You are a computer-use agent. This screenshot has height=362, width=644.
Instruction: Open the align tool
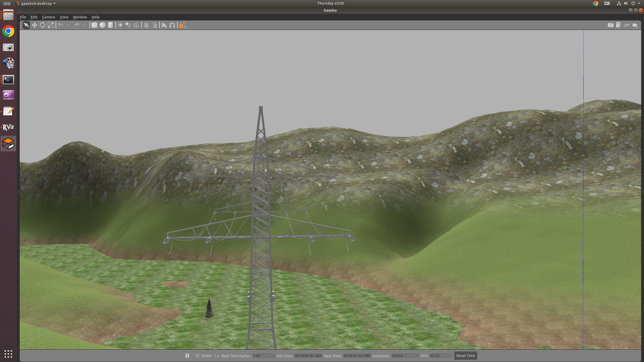(164, 25)
